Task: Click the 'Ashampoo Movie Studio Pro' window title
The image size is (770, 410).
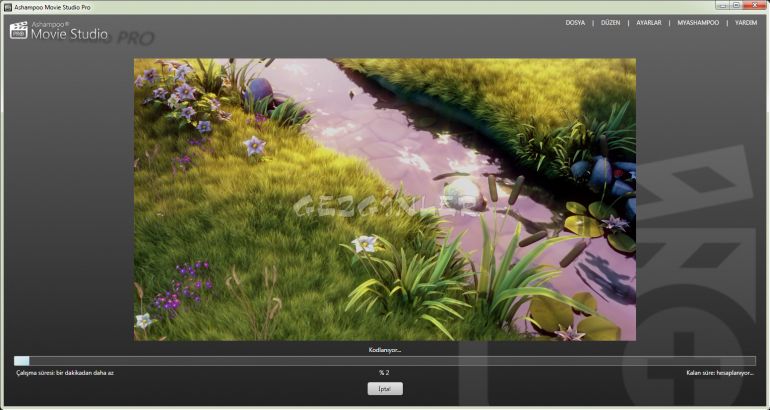Action: pos(52,7)
